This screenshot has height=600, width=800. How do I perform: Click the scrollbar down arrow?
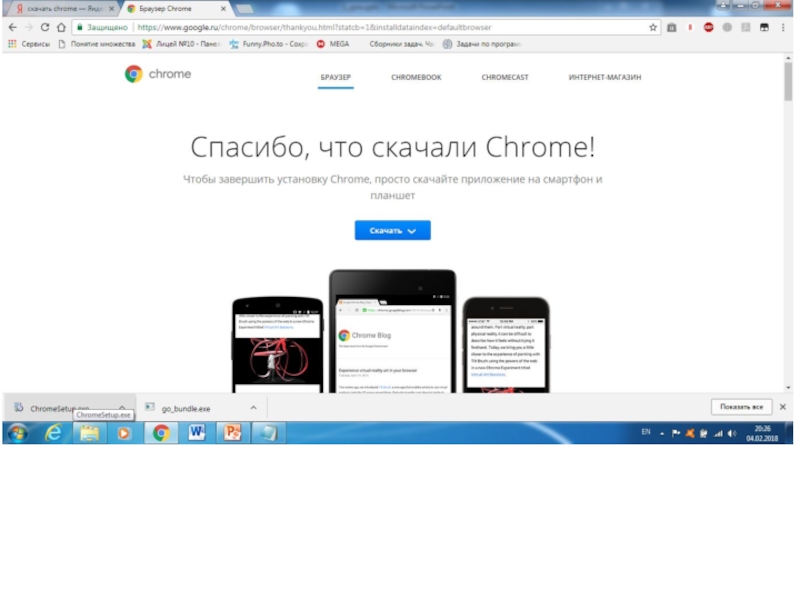pos(788,388)
